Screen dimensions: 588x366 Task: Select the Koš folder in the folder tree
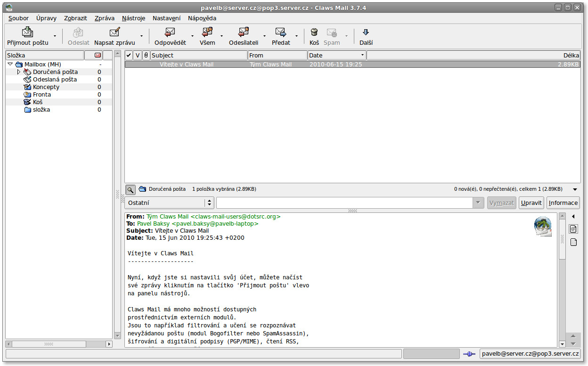coord(38,102)
